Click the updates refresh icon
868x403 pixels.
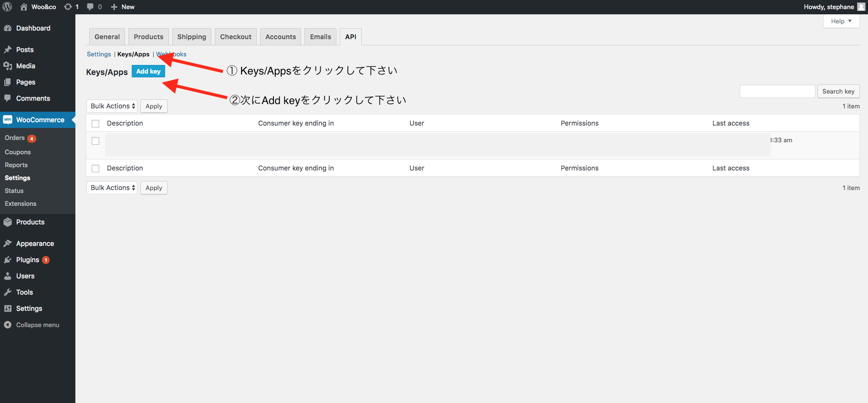pyautogui.click(x=68, y=7)
